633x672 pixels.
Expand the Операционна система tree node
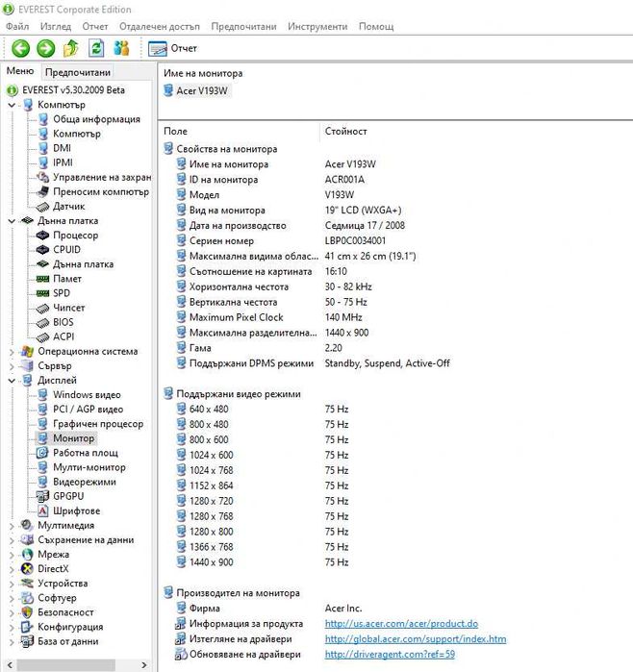coord(13,352)
